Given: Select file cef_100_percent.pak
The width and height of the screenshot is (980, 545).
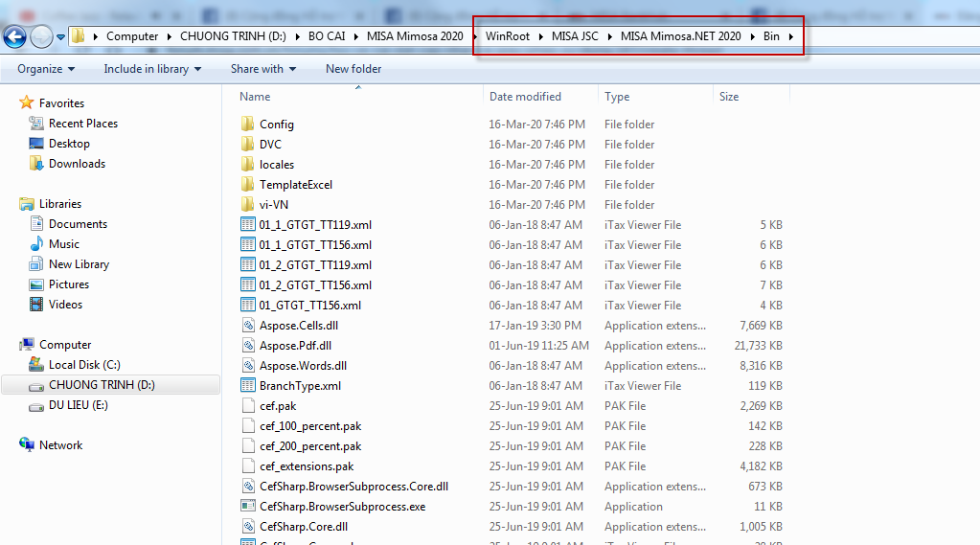Looking at the screenshot, I should coord(310,426).
